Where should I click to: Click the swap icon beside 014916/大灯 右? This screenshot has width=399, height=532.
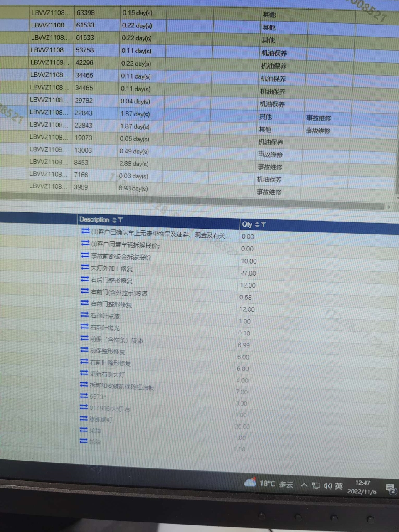point(84,407)
